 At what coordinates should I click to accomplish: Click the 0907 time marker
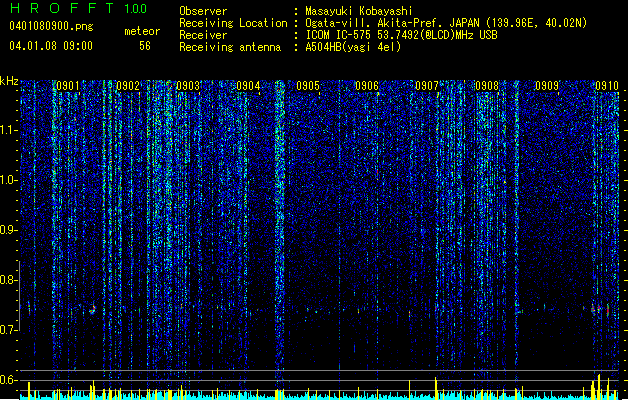[427, 86]
